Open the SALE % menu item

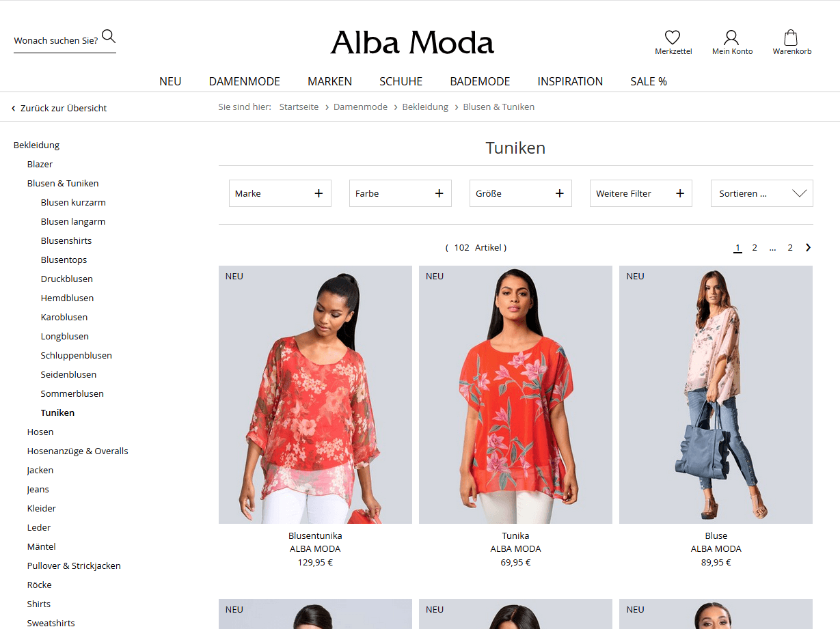click(649, 81)
